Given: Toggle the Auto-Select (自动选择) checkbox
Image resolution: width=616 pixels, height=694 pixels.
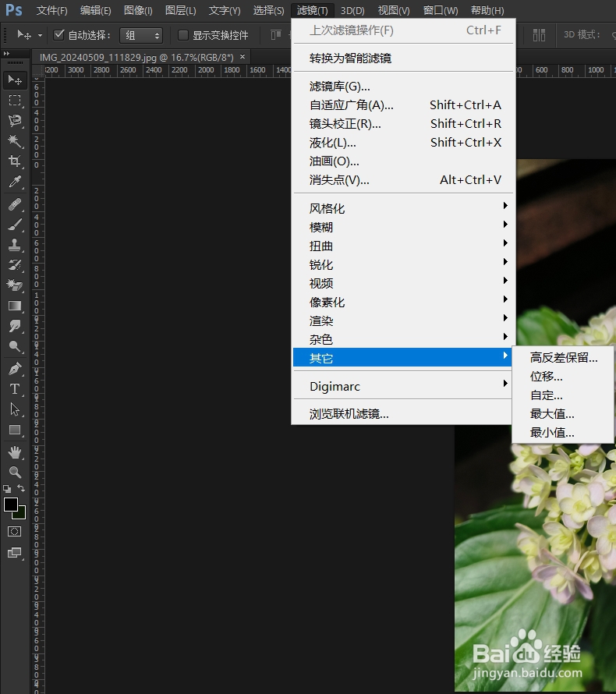Looking at the screenshot, I should click(x=58, y=34).
